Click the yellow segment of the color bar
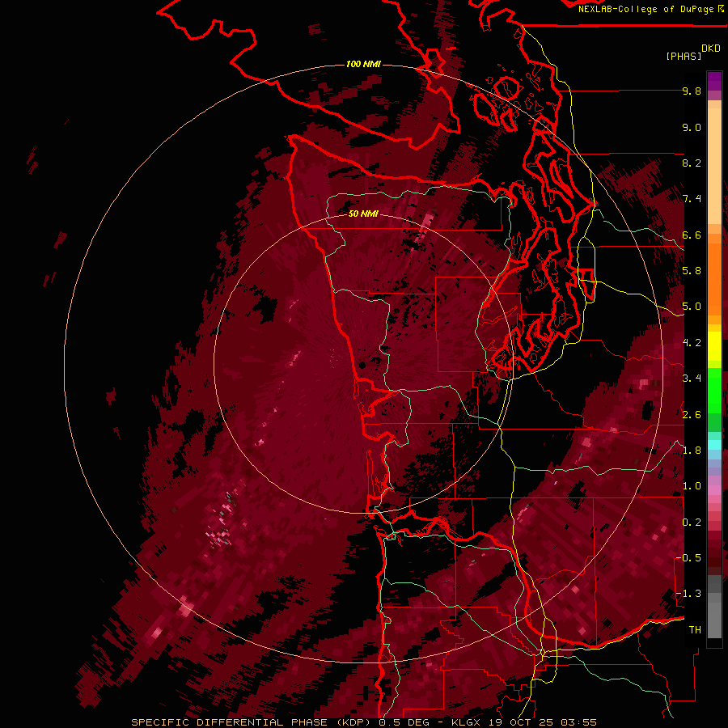 pyautogui.click(x=714, y=346)
